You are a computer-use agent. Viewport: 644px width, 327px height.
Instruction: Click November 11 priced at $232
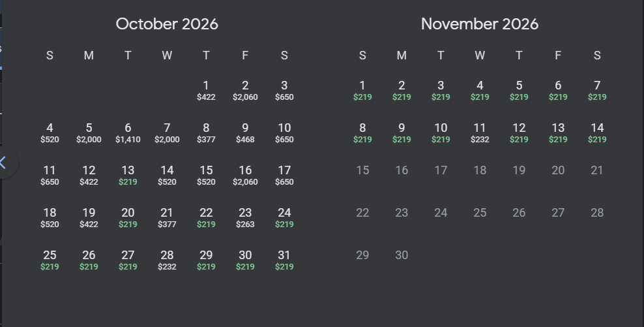click(480, 133)
